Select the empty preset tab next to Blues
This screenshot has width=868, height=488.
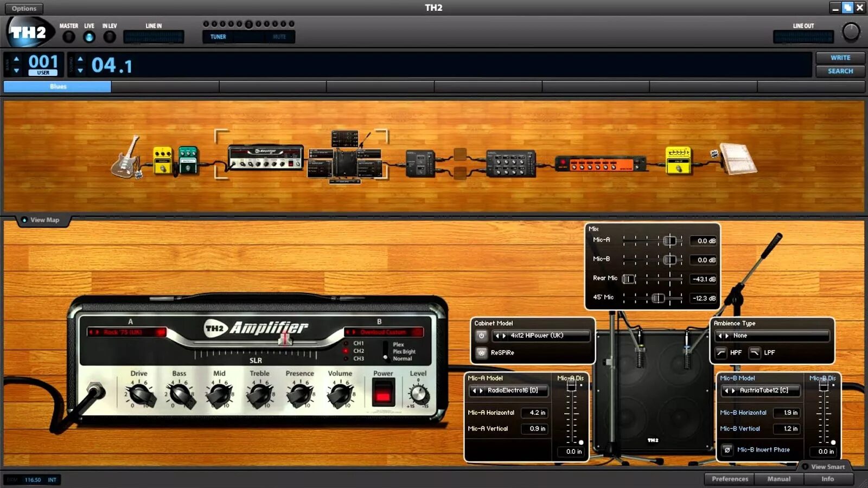pos(165,87)
